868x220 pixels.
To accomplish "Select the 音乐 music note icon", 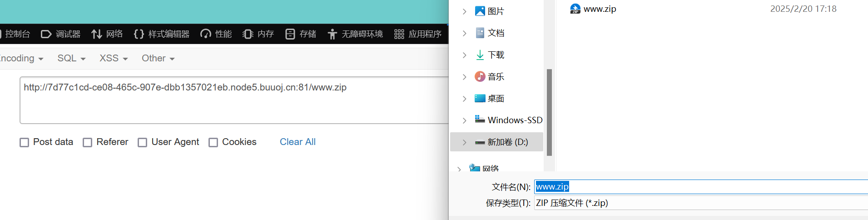I will 480,76.
